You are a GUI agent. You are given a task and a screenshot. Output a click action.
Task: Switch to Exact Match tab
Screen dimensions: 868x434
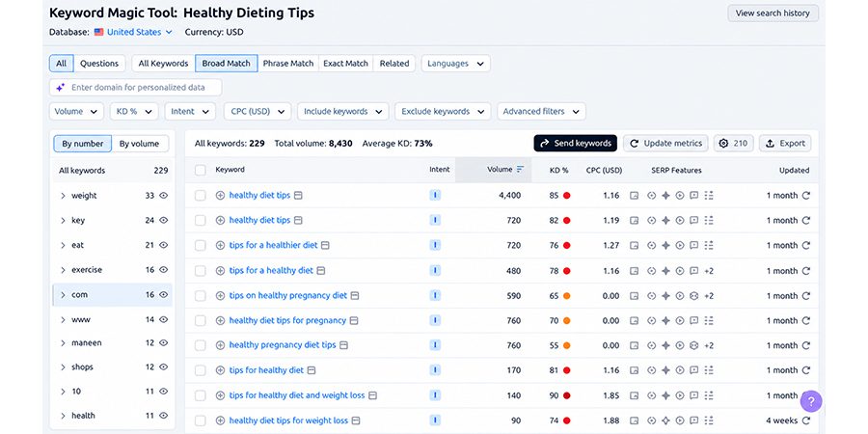[345, 63]
